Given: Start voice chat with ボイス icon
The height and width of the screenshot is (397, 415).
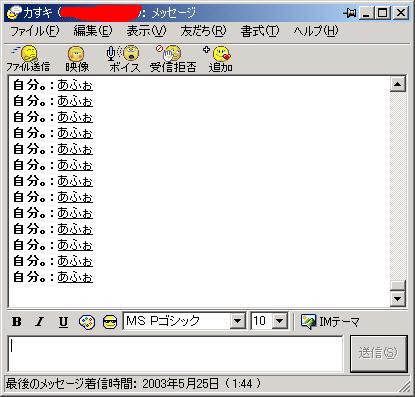Looking at the screenshot, I should pos(124,59).
